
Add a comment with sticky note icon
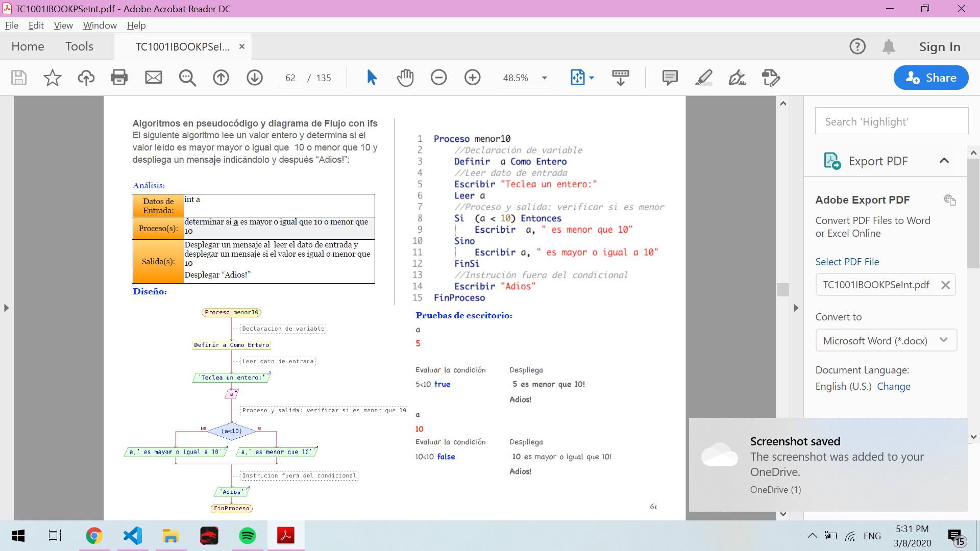coord(670,78)
